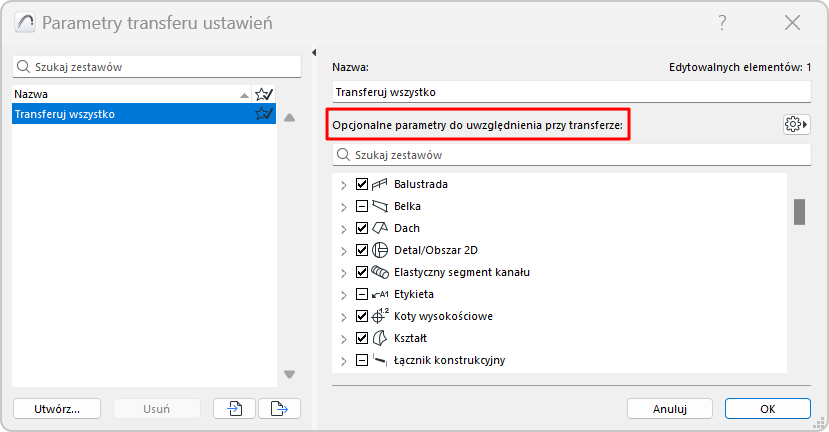Click the Balustrada railing tool icon
The height and width of the screenshot is (432, 829).
click(380, 184)
